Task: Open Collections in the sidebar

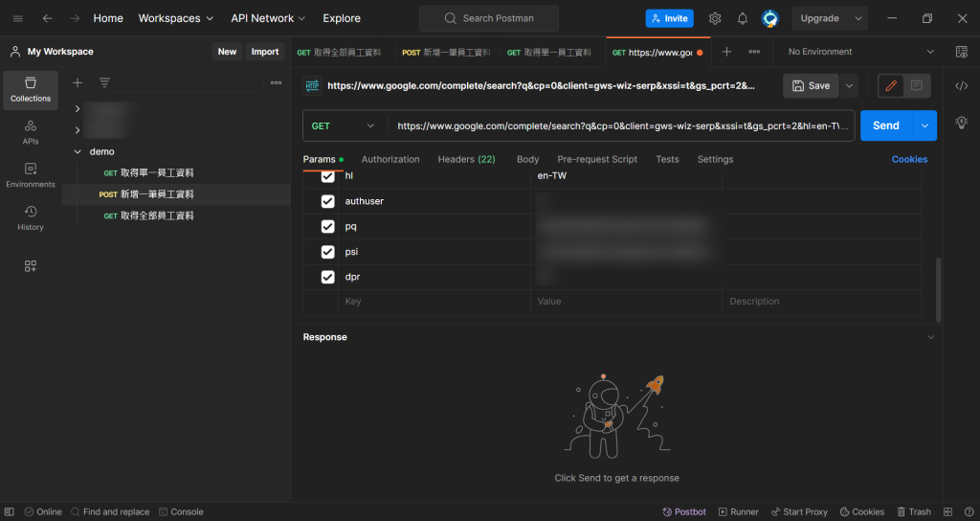Action: click(x=31, y=90)
